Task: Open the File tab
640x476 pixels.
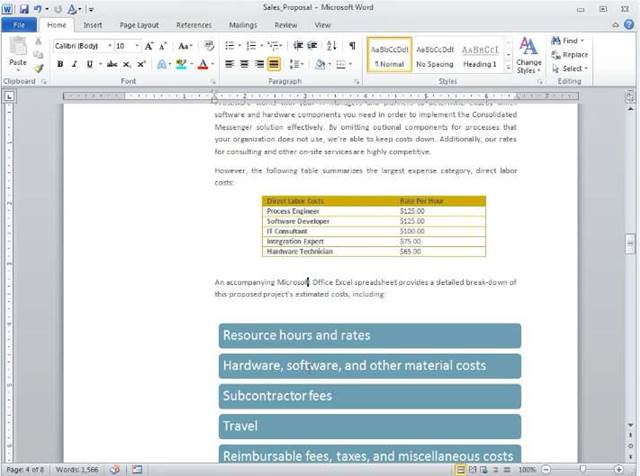Action: [x=19, y=25]
